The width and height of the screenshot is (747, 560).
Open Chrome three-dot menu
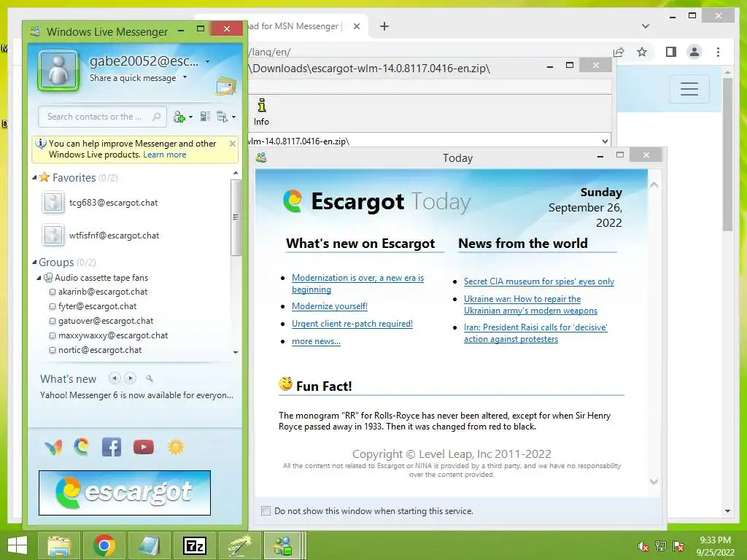pos(718,52)
